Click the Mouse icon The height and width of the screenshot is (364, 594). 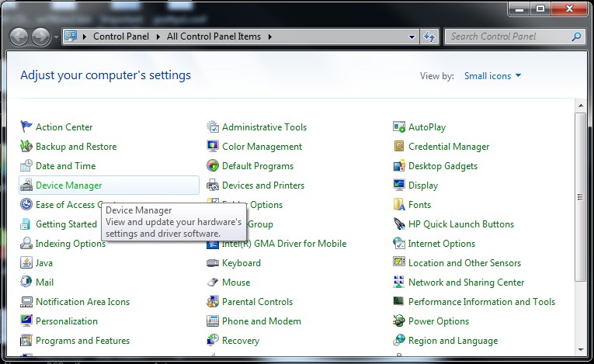click(213, 282)
